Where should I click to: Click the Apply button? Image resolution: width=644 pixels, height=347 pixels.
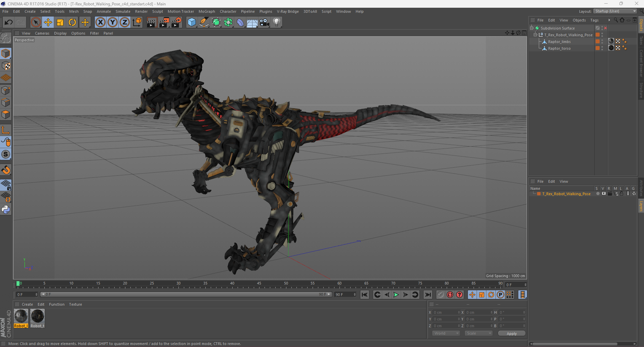(512, 333)
